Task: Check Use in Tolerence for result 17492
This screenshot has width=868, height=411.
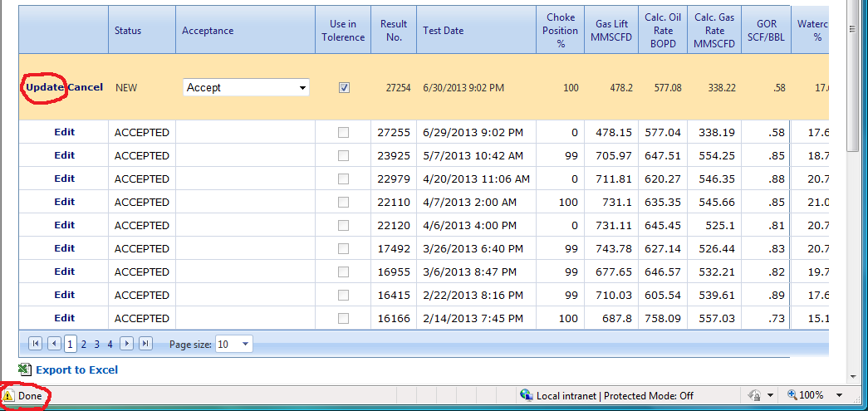Action: click(x=344, y=249)
